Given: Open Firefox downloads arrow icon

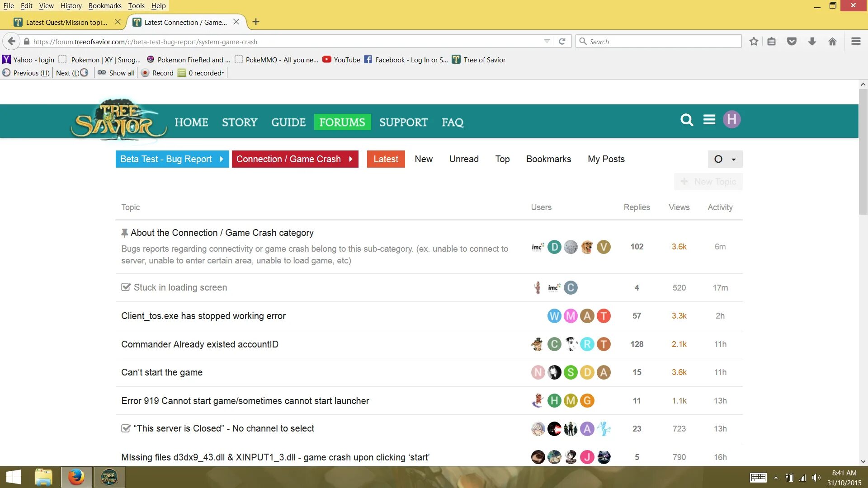Looking at the screenshot, I should [x=812, y=42].
